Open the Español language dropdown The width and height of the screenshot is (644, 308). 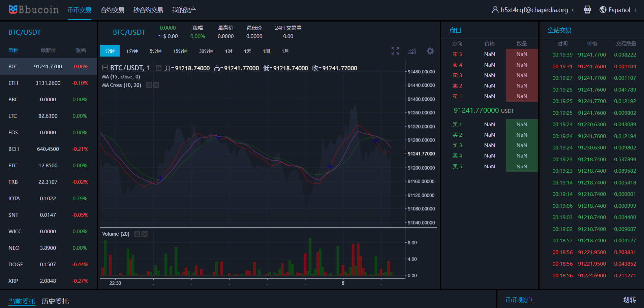click(619, 10)
